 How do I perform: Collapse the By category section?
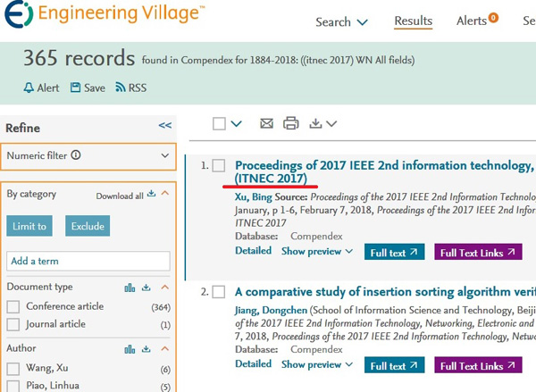coord(165,193)
